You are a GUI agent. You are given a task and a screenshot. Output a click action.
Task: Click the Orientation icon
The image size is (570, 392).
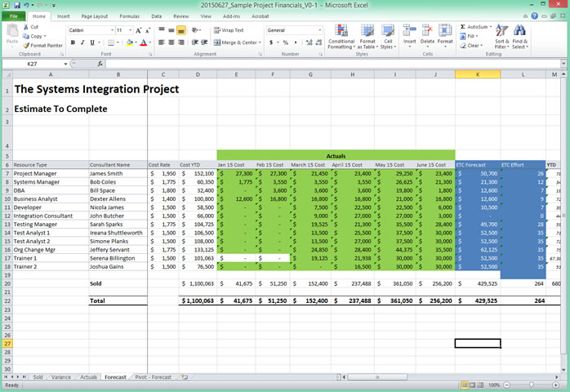[196, 30]
